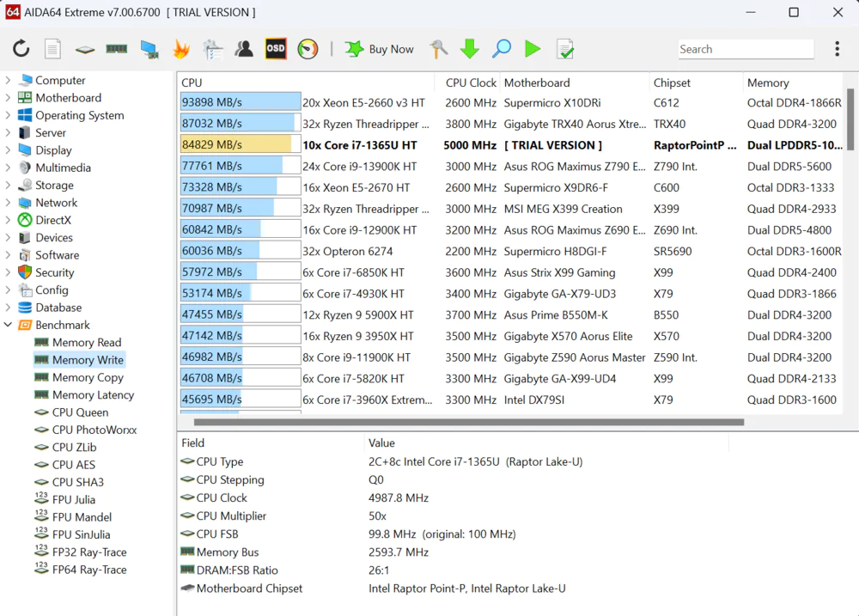Open the CPU chip toolbar icon

click(85, 49)
